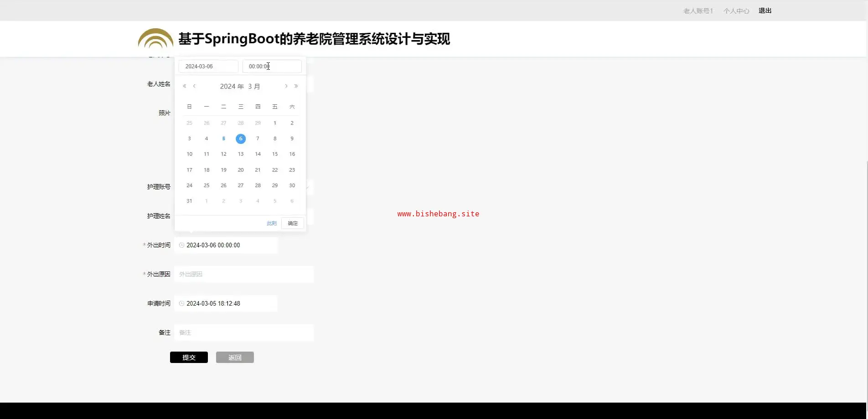Select day 14 in the calendar
868x419 pixels.
pos(258,154)
